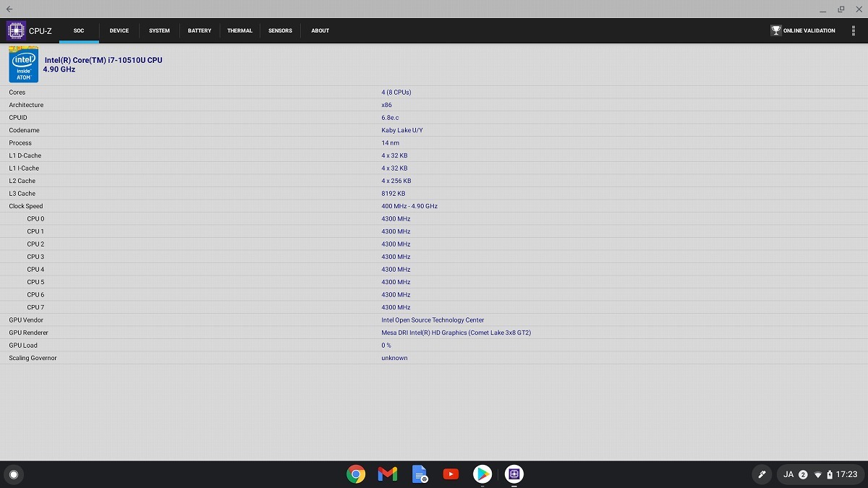Click the Scaling Governor value unknown
Screen dimensions: 868x488
point(394,358)
